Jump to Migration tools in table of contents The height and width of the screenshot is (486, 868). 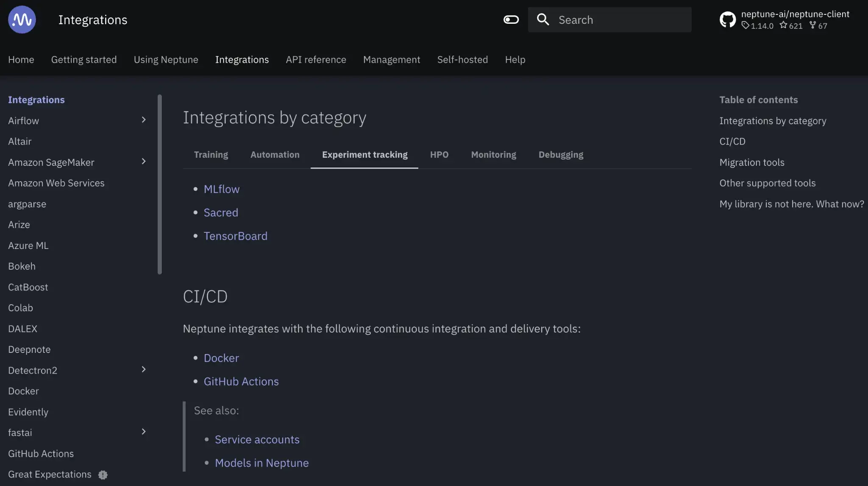coord(751,162)
